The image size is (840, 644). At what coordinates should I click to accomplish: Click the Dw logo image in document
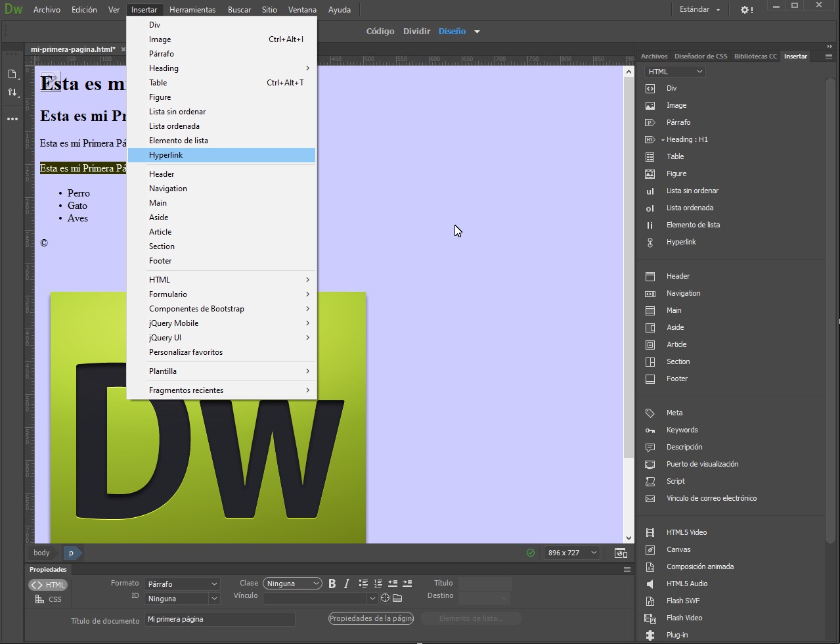[x=208, y=418]
